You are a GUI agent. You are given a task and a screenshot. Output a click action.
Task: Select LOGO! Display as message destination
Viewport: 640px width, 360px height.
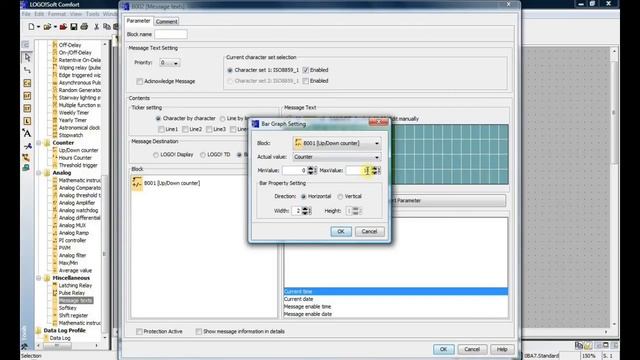pyautogui.click(x=156, y=155)
